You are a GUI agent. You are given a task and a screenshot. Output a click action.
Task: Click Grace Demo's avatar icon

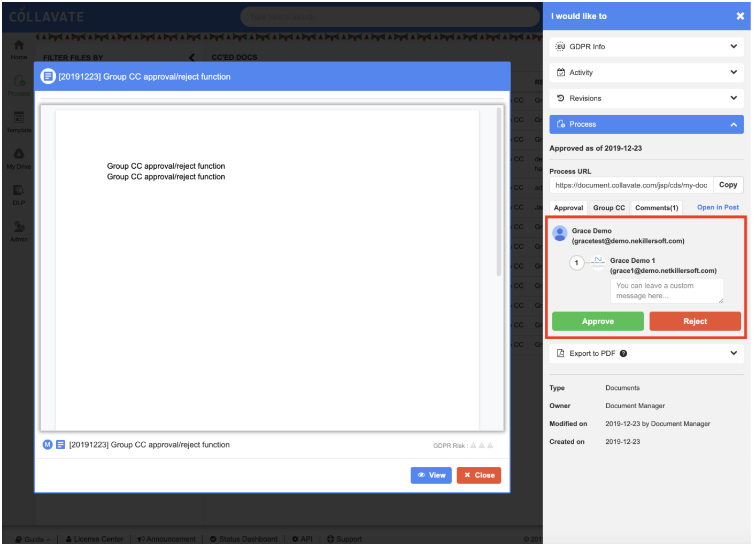coord(560,233)
